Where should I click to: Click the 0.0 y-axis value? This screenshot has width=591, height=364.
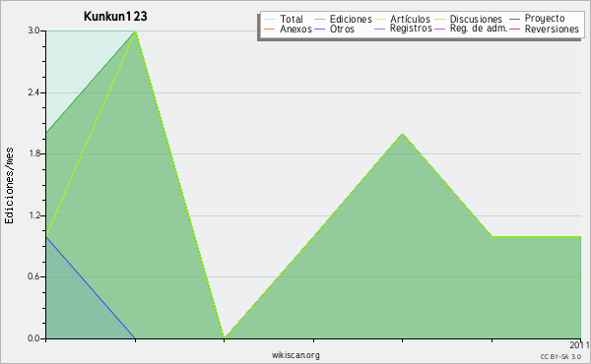33,338
